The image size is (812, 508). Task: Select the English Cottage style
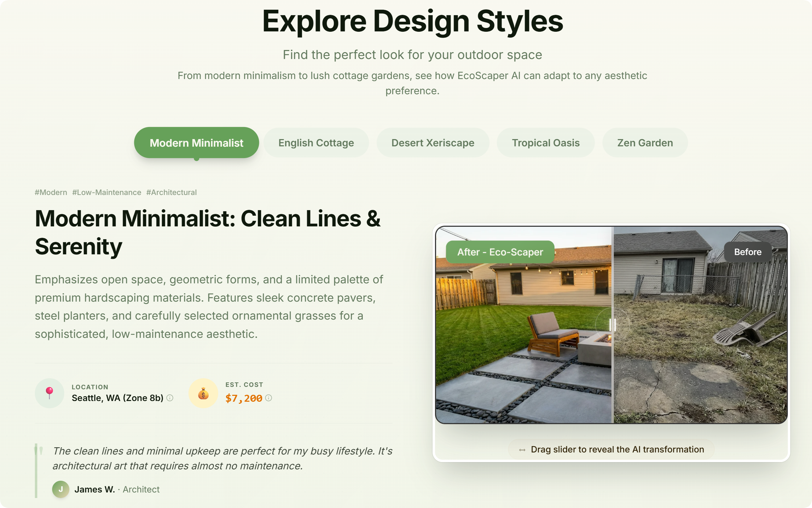(x=316, y=143)
